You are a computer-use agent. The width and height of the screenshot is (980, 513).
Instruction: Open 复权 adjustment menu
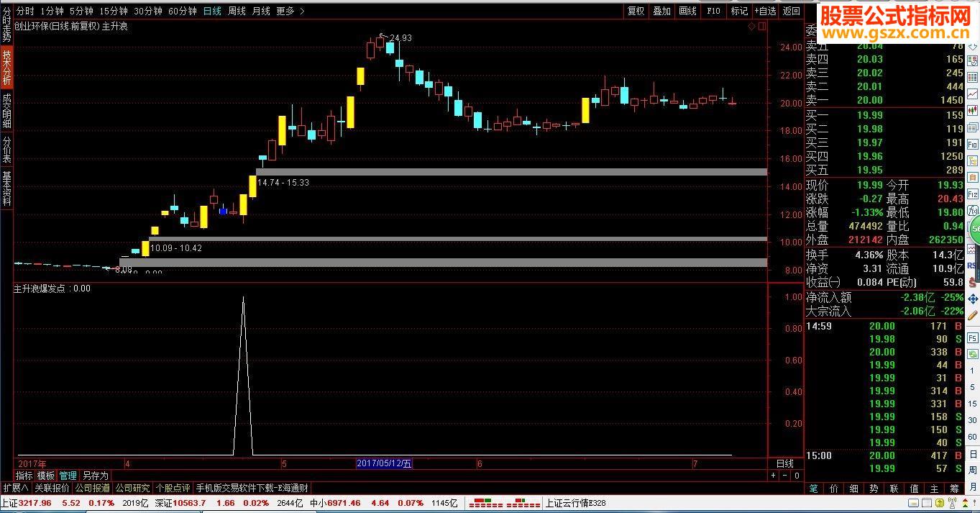click(636, 11)
